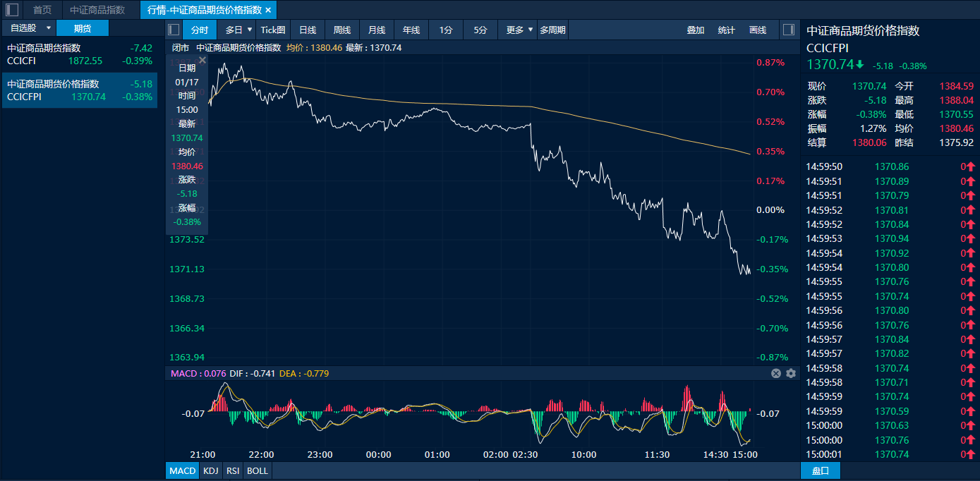Open the 中证商品指数 tab
Screen dimensions: 980x481
[97, 10]
